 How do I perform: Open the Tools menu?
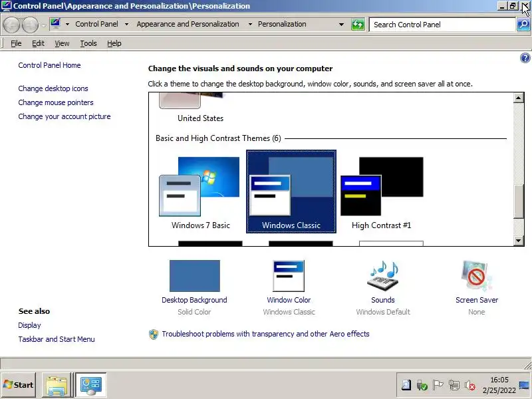click(88, 43)
